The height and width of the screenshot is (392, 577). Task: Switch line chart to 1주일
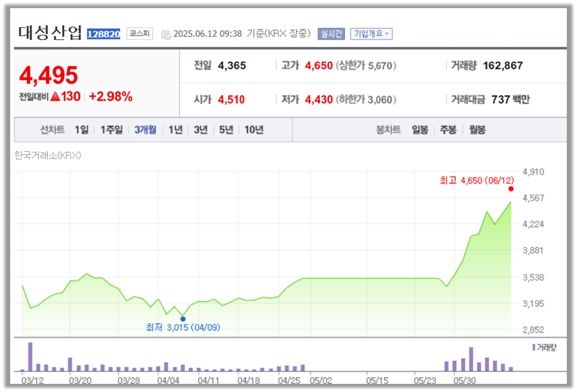tap(111, 130)
